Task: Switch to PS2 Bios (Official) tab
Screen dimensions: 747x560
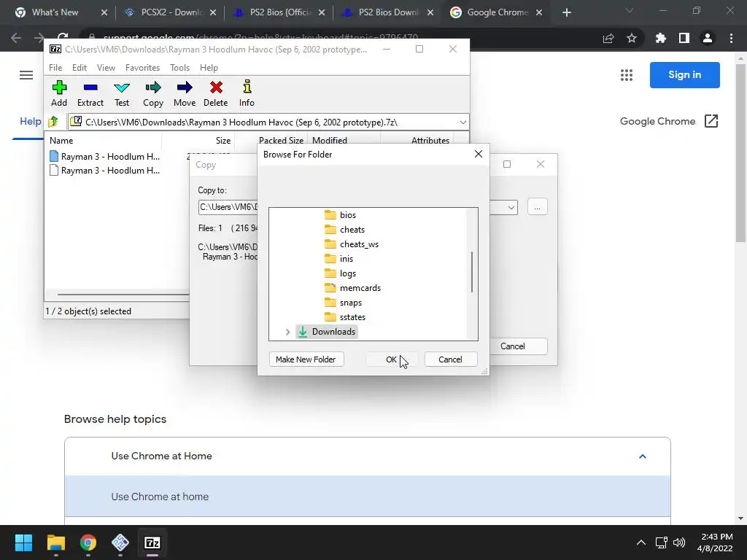Action: tap(281, 12)
